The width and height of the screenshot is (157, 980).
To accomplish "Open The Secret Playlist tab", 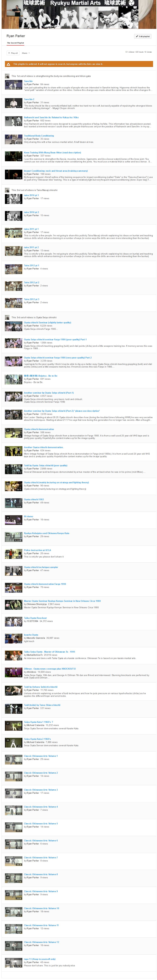I will pos(16,43).
